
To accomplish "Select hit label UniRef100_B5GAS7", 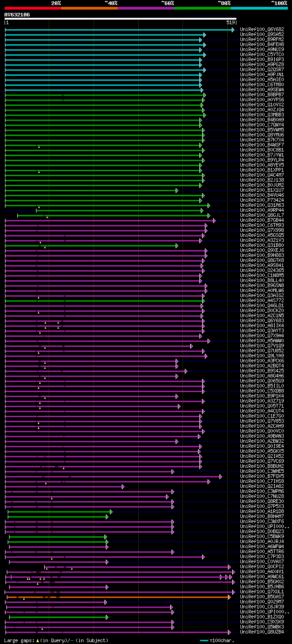I will (262, 597).
